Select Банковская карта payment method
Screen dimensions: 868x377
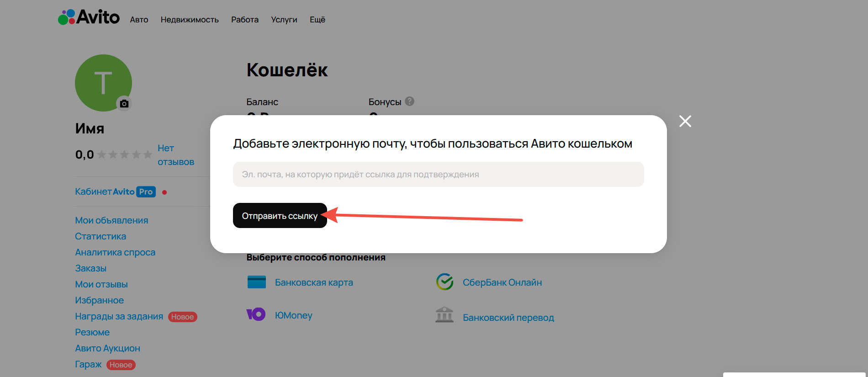click(314, 282)
